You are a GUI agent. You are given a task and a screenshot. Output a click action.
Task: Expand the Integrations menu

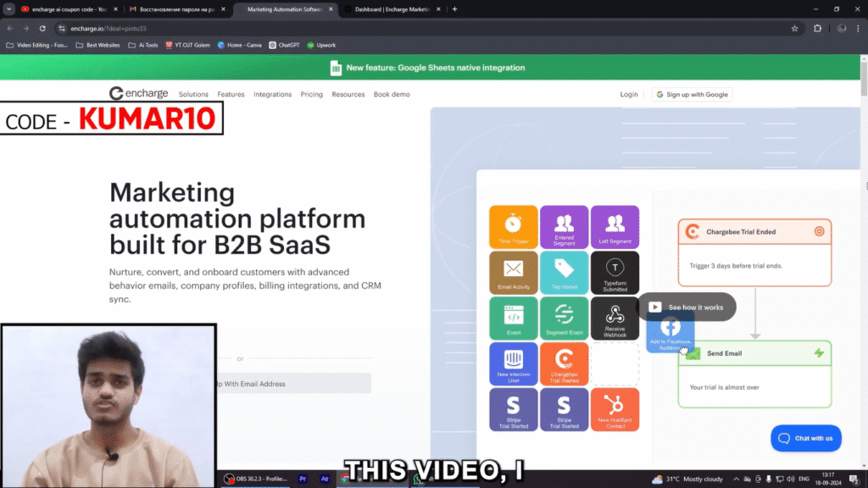coord(272,94)
